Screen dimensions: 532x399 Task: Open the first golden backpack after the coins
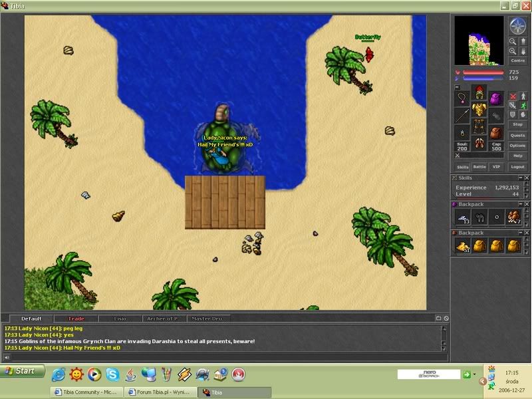479,246
